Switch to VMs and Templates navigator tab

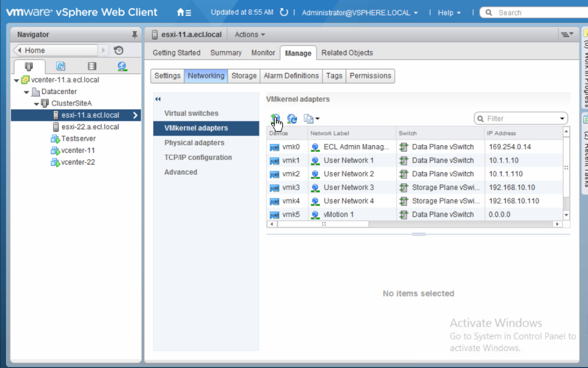coord(60,67)
